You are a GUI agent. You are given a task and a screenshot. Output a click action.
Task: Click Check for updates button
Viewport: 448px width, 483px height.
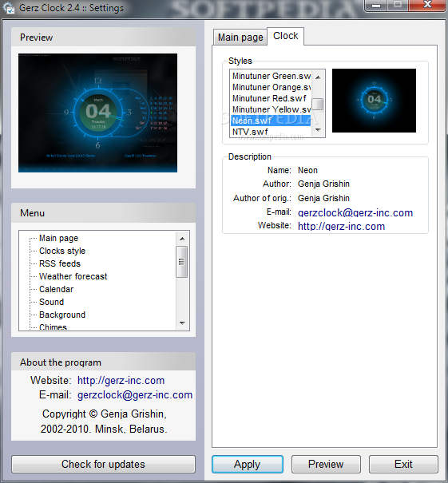[x=103, y=464]
